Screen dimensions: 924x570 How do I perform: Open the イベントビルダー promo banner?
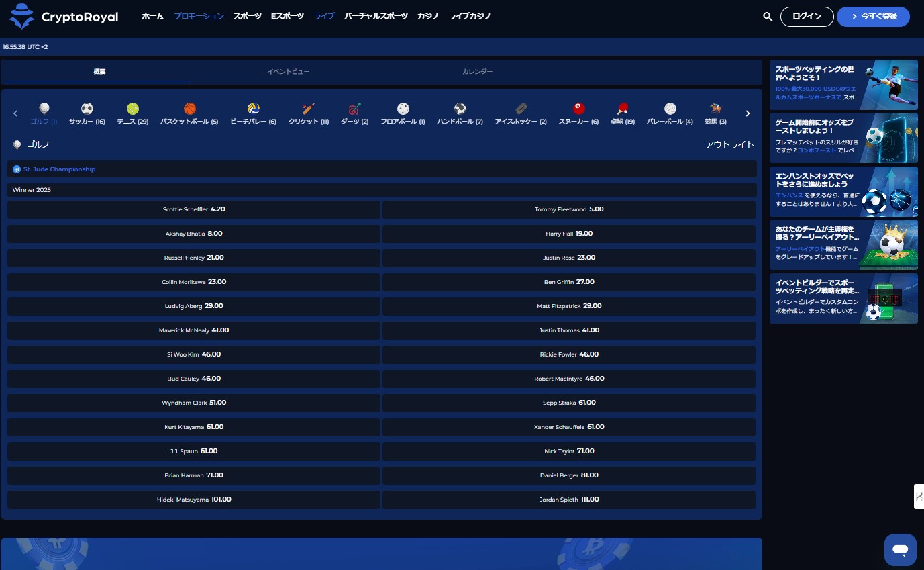[843, 298]
